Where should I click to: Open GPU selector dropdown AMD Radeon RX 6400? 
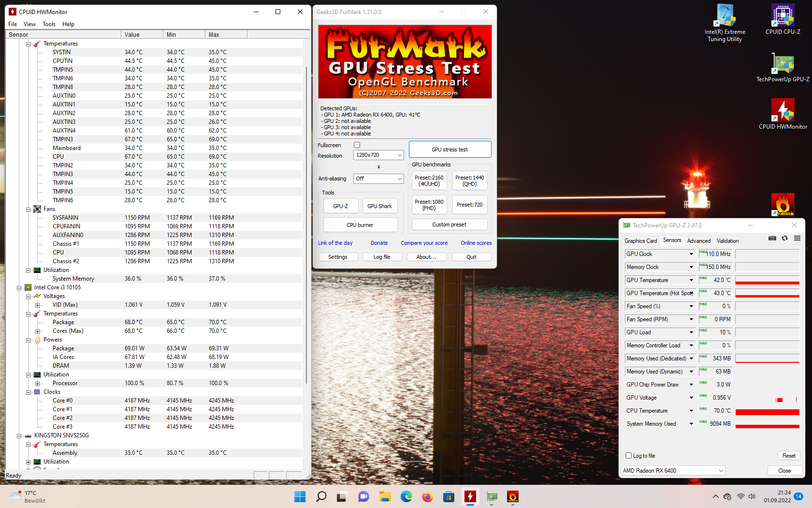[x=673, y=470]
